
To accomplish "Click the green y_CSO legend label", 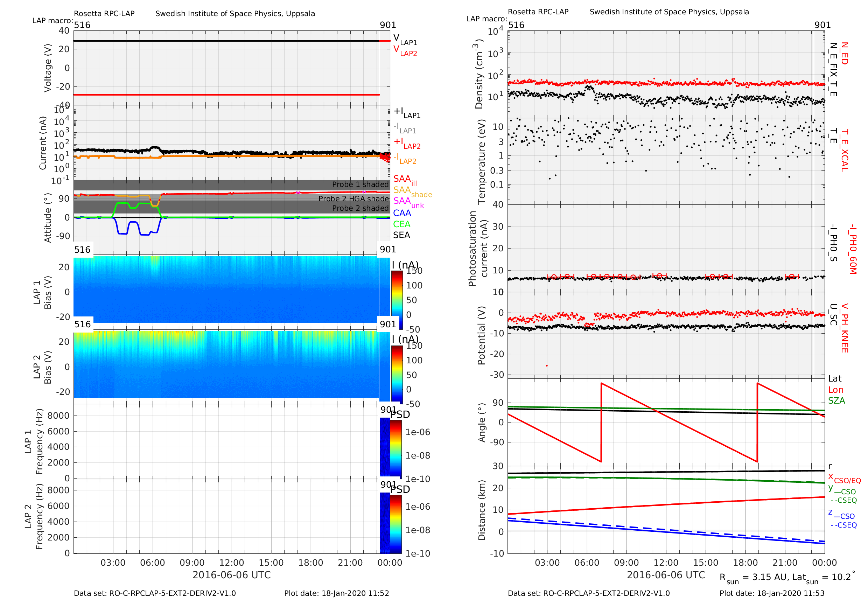I will click(x=842, y=490).
